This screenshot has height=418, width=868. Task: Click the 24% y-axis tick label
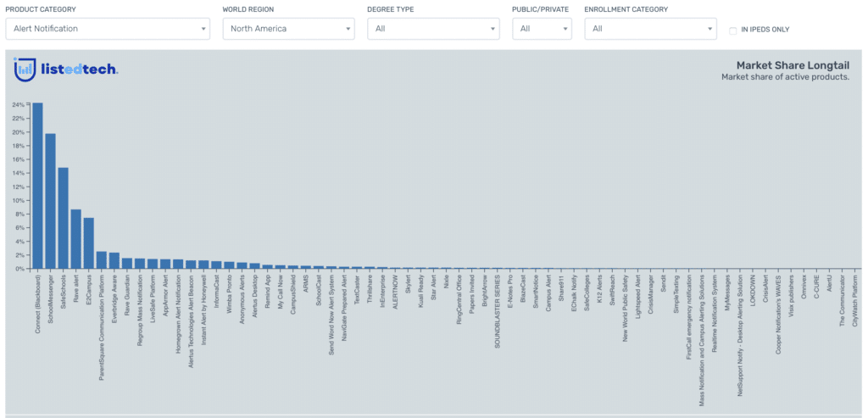pos(19,104)
